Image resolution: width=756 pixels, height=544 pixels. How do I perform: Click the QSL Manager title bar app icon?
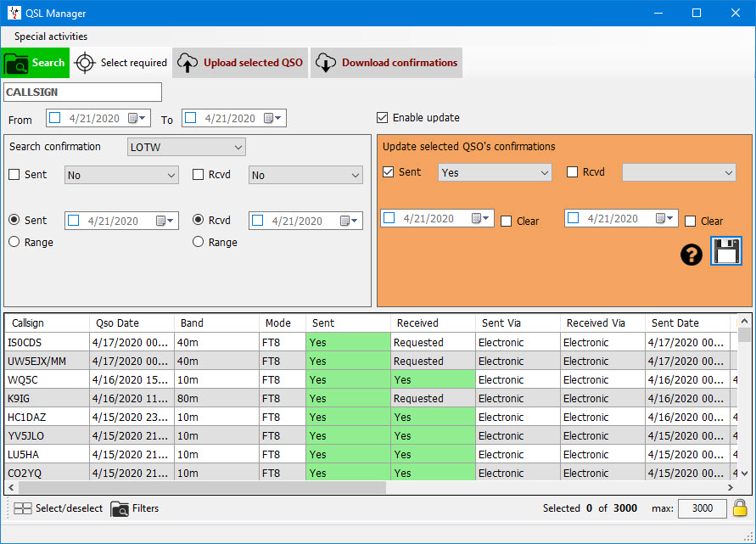point(14,13)
